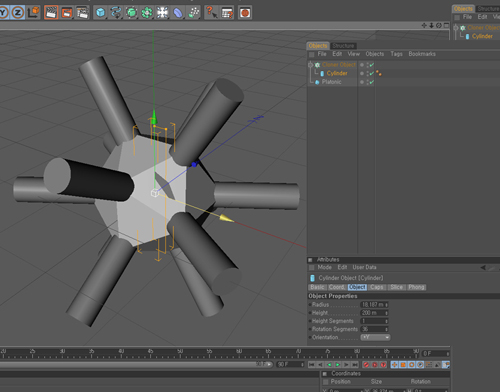Open the User Data menu
Image resolution: width=500 pixels, height=392 pixels.
coord(364,267)
